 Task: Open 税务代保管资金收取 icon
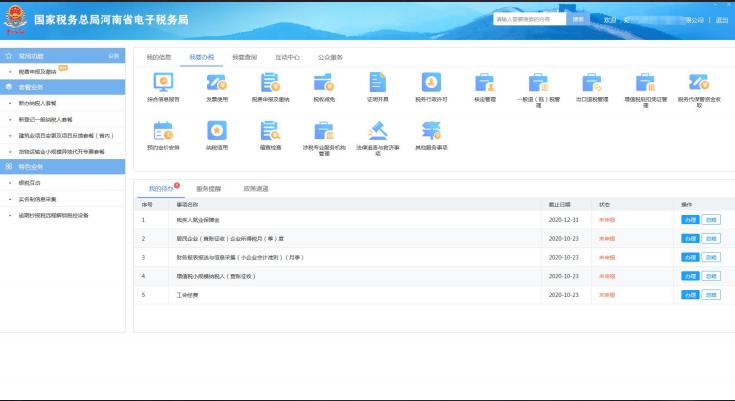699,83
